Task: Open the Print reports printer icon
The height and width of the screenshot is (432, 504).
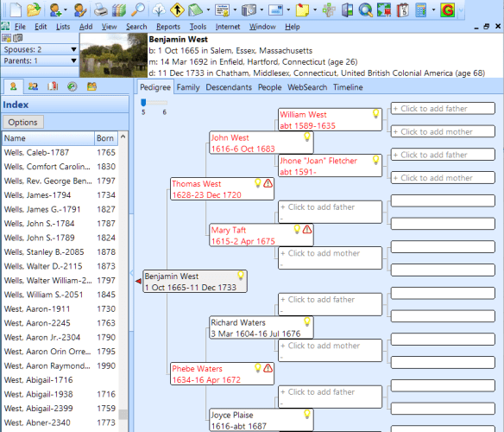Action: pyautogui.click(x=101, y=10)
